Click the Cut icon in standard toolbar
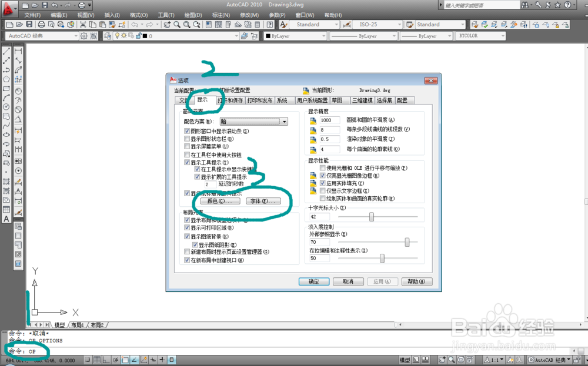The width and height of the screenshot is (588, 366). point(83,24)
